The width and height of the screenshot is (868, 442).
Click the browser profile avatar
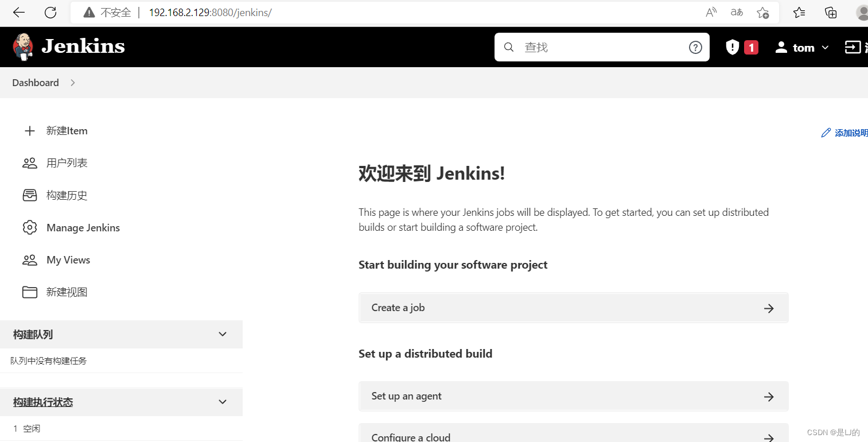pyautogui.click(x=862, y=13)
